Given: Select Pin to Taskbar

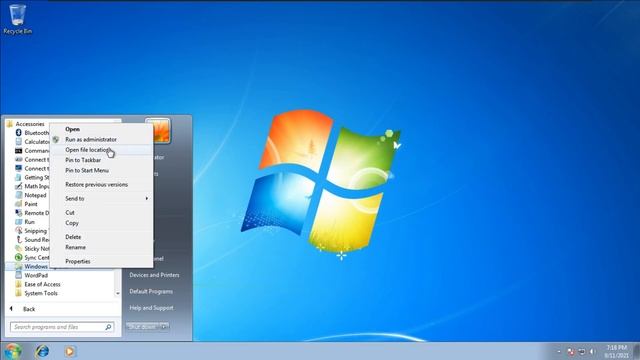Looking at the screenshot, I should [101, 160].
